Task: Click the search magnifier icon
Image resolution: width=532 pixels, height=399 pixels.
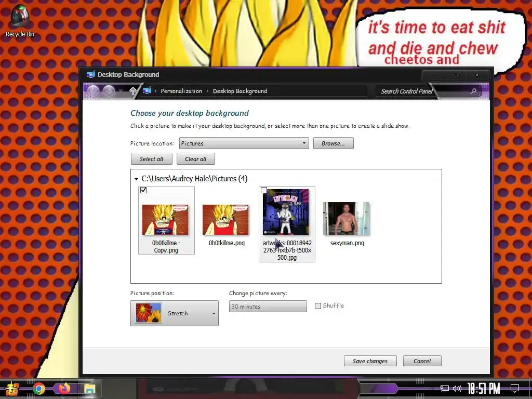Action: (473, 91)
